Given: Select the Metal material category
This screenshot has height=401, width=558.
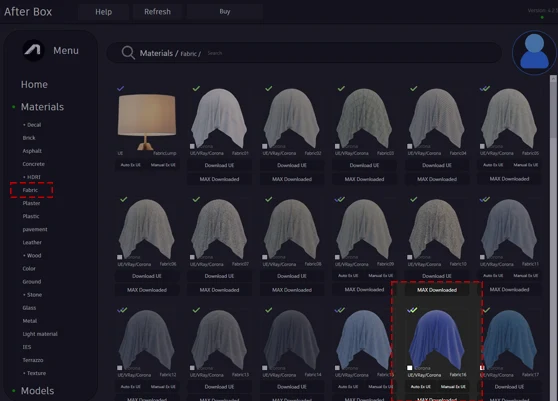Looking at the screenshot, I should coord(30,321).
